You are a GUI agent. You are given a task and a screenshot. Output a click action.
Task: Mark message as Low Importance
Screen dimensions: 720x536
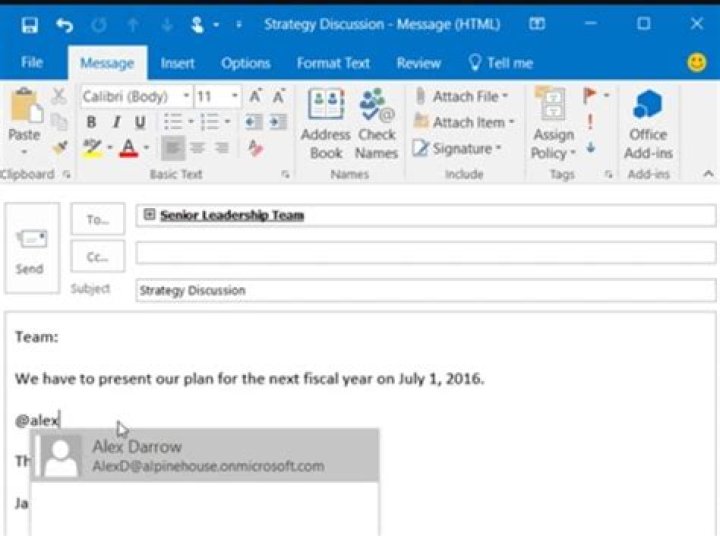coord(591,148)
